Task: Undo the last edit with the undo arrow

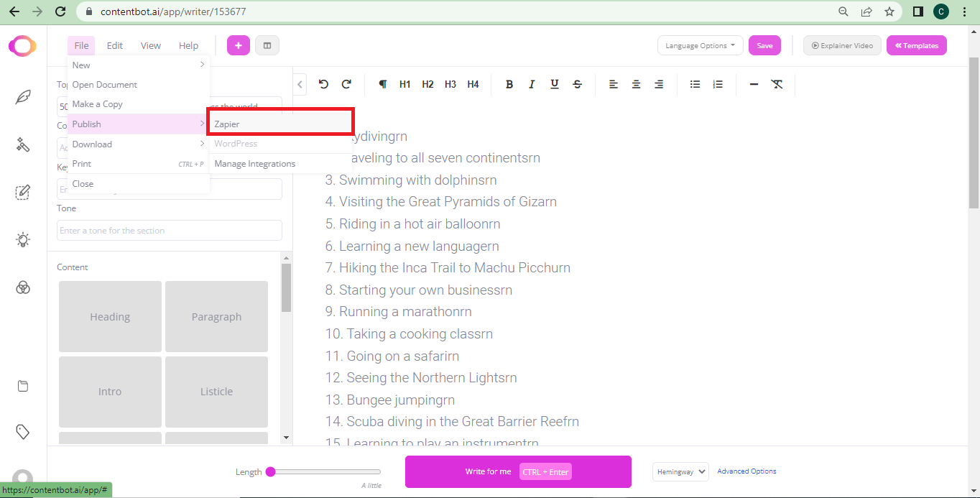Action: [323, 84]
